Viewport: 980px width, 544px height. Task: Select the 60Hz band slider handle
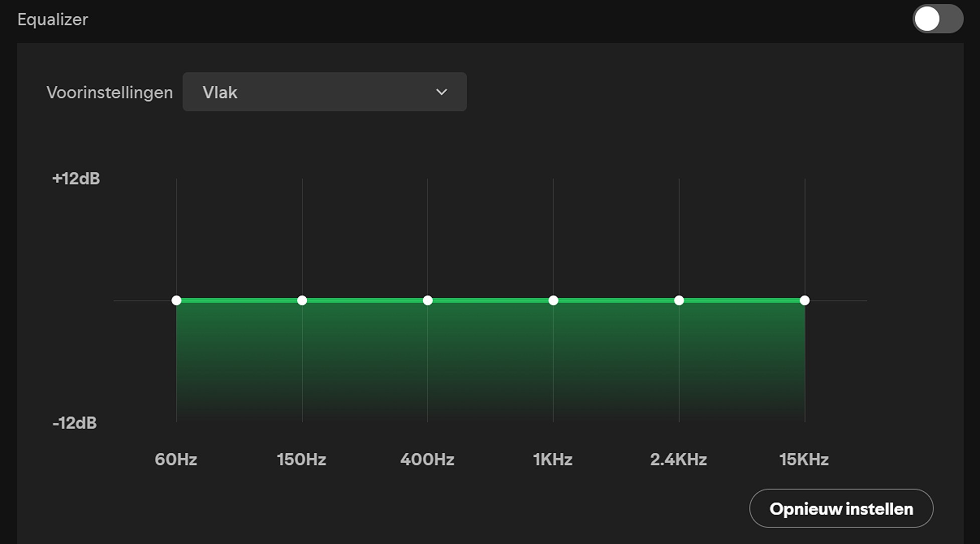176,300
